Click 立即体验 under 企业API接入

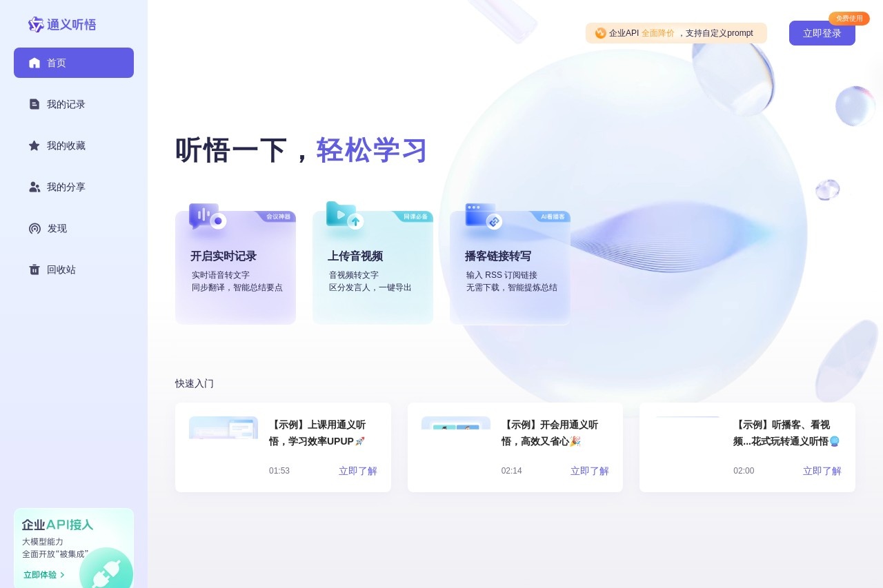click(39, 574)
